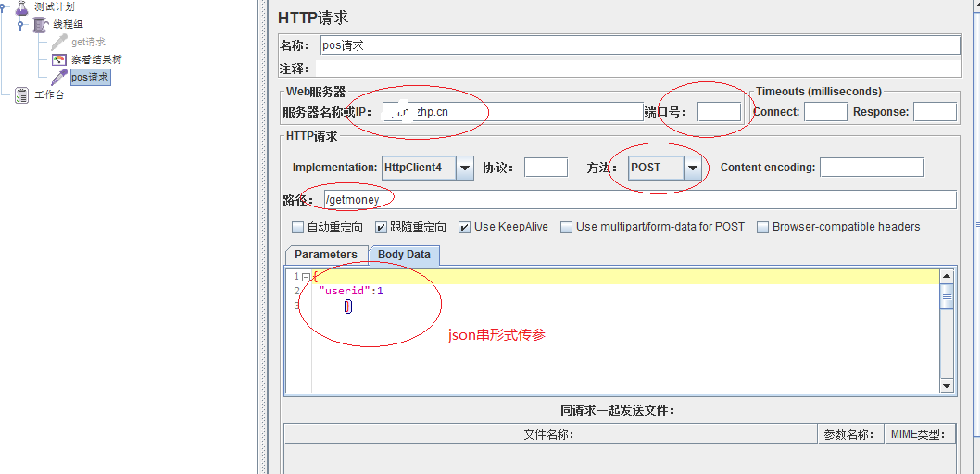Viewport: 980px width, 474px height.
Task: Select the pos请求 tree node
Action: point(90,78)
